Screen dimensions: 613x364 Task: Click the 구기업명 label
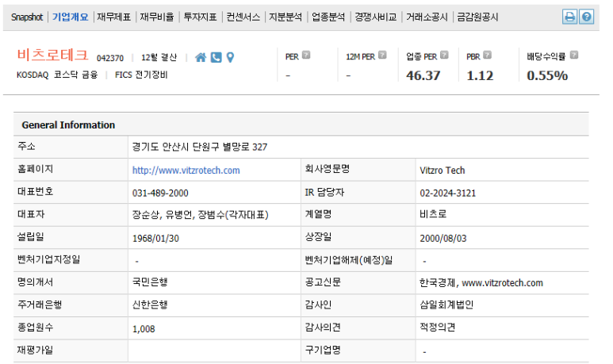(x=323, y=351)
